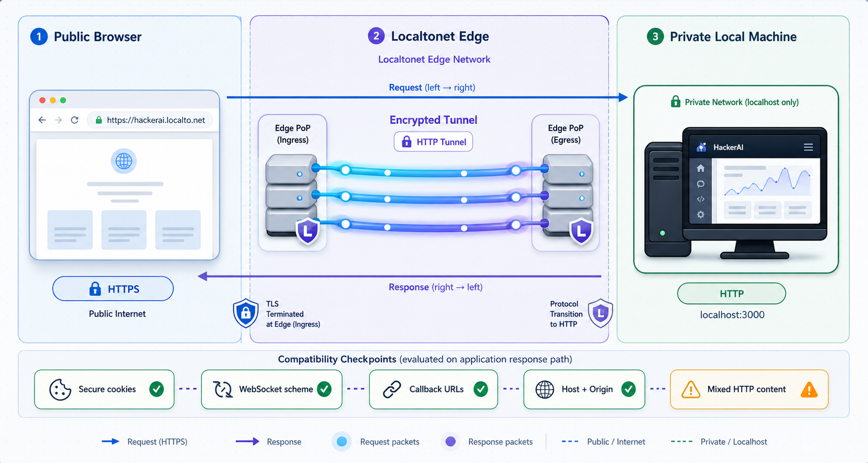
Task: Click the HackerAI chat sidebar icon
Action: [x=701, y=184]
